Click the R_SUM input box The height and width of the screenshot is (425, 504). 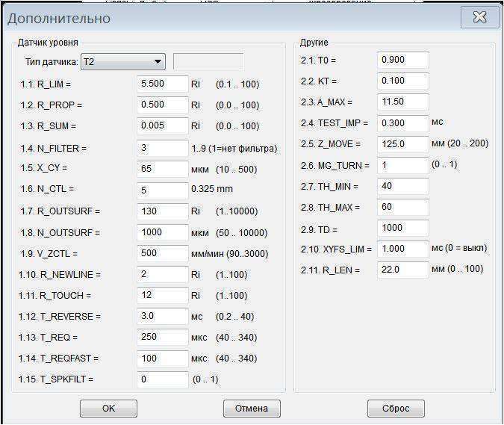tap(163, 126)
